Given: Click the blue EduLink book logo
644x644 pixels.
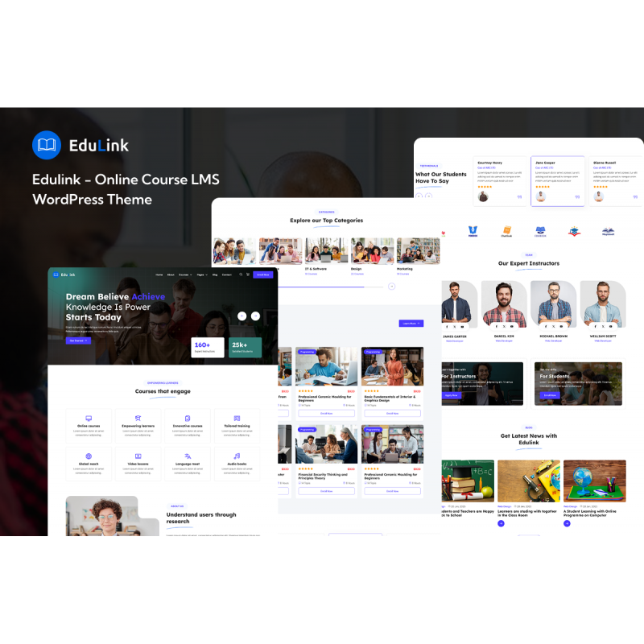Looking at the screenshot, I should [47, 145].
